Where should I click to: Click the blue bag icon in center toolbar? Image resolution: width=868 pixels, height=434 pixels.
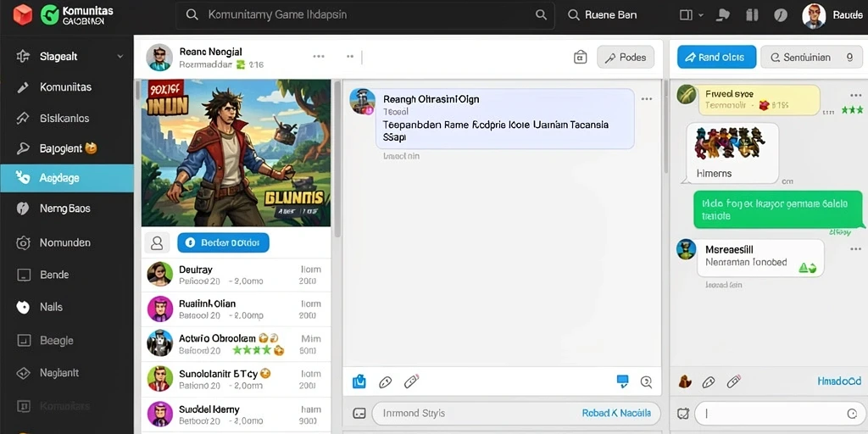[x=359, y=381]
